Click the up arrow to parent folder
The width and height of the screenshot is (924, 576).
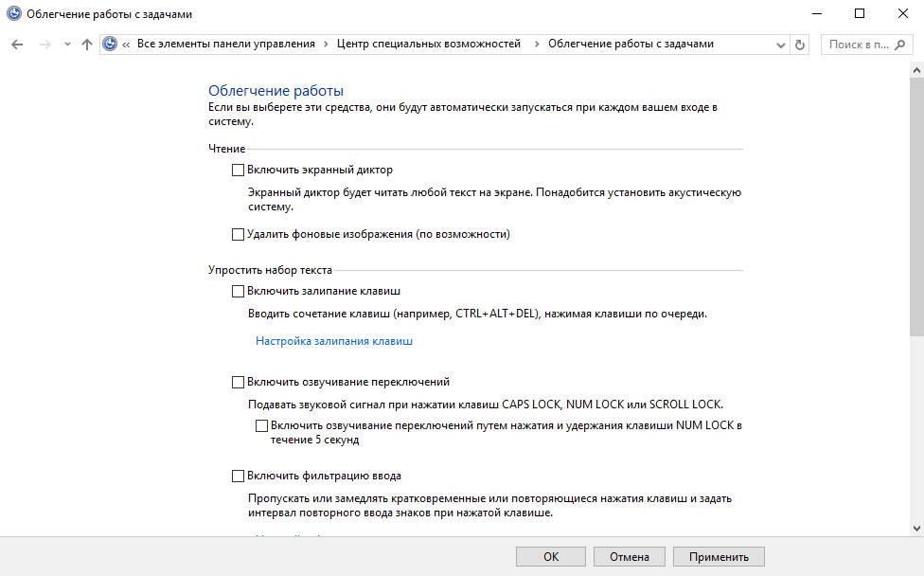click(x=87, y=45)
